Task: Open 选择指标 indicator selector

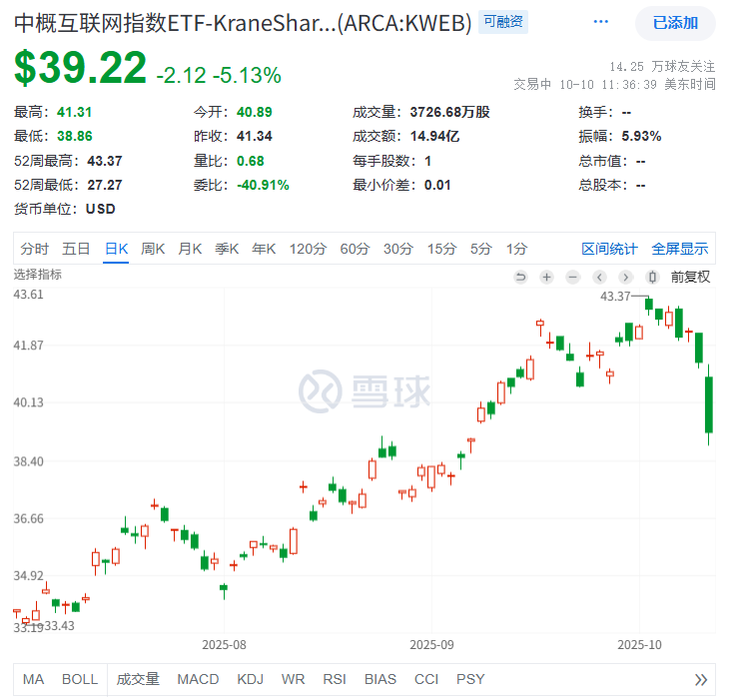Action: 37,275
